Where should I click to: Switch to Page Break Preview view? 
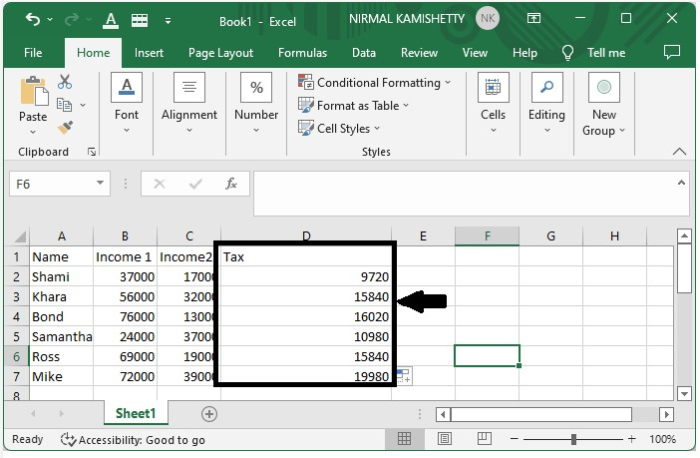(x=484, y=439)
